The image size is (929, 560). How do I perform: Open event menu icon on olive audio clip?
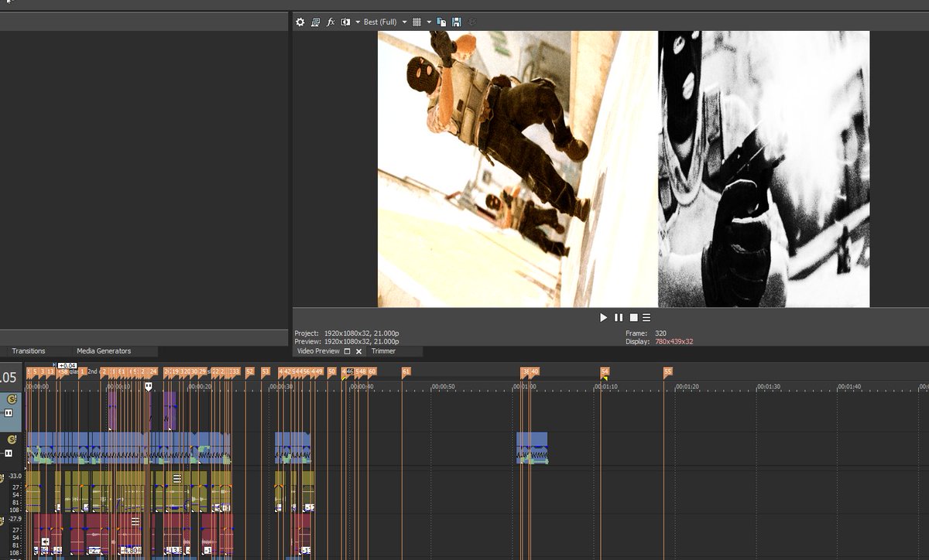click(177, 479)
